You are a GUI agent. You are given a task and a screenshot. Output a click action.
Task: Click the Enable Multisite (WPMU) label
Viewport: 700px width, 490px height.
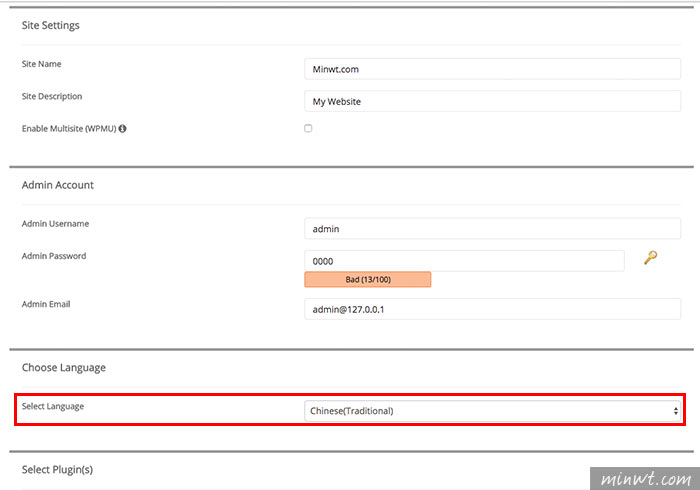[69, 129]
